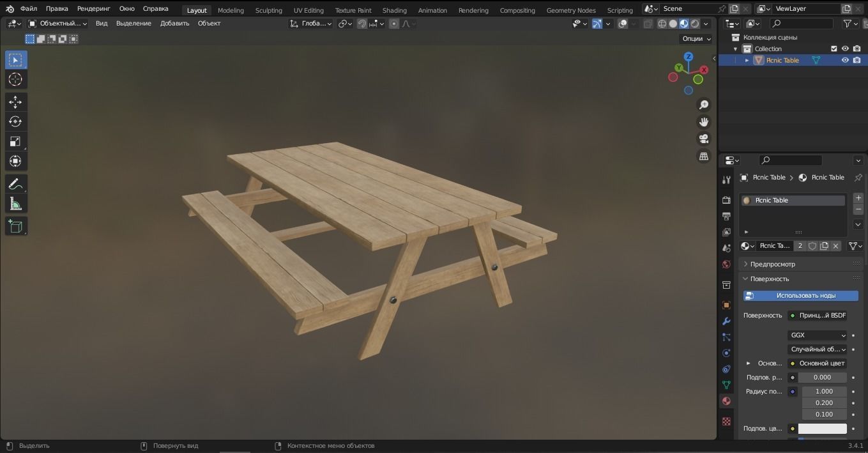Switch to Shading workspace tab

pyautogui.click(x=394, y=10)
